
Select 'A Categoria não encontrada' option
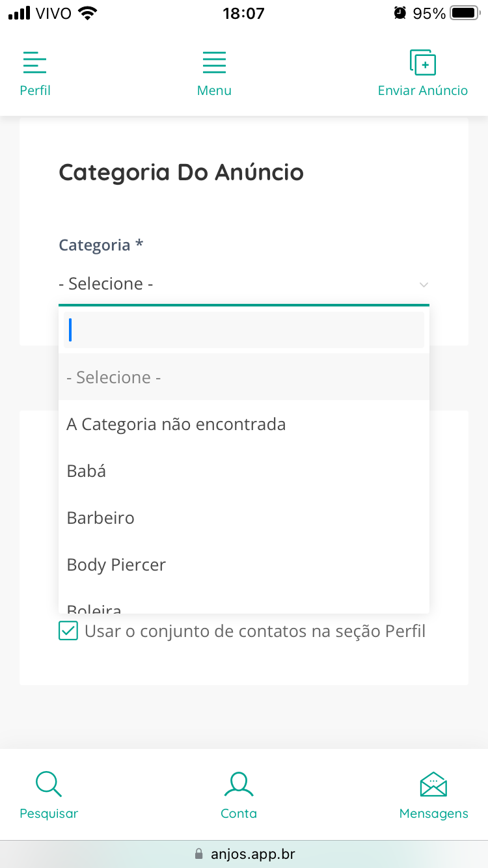243,424
